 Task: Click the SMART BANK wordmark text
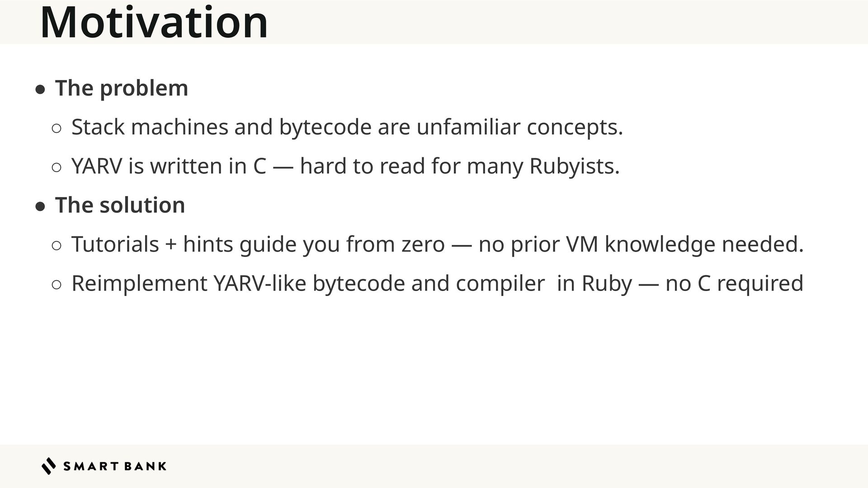click(115, 466)
